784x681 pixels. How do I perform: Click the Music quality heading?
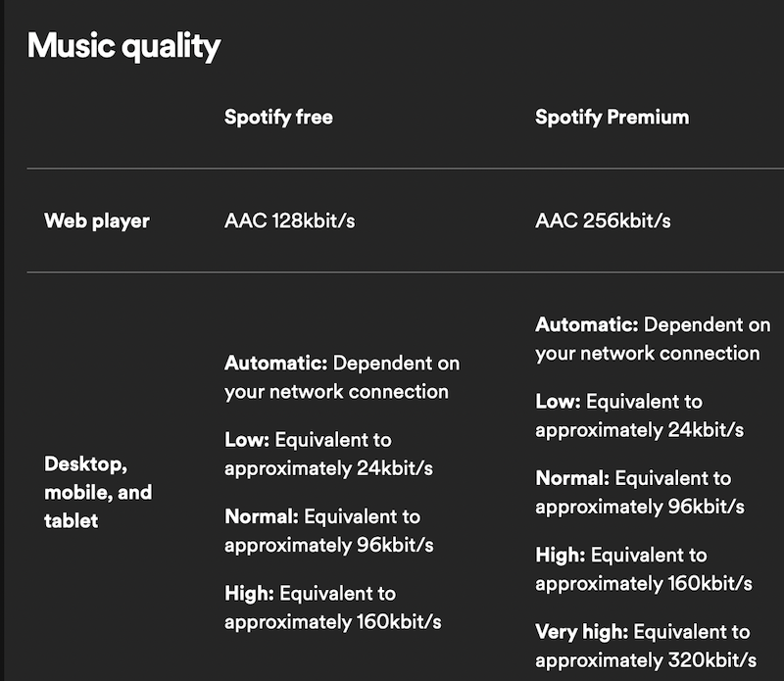(x=123, y=46)
